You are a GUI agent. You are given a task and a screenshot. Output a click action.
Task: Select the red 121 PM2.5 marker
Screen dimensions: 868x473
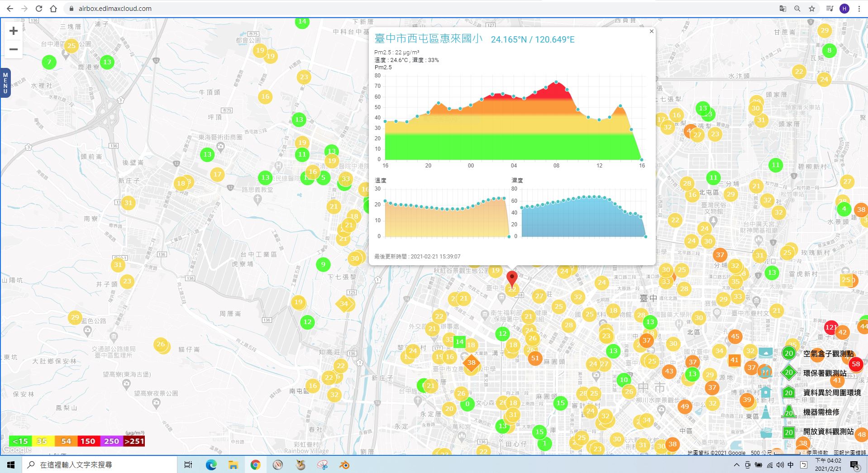(831, 327)
